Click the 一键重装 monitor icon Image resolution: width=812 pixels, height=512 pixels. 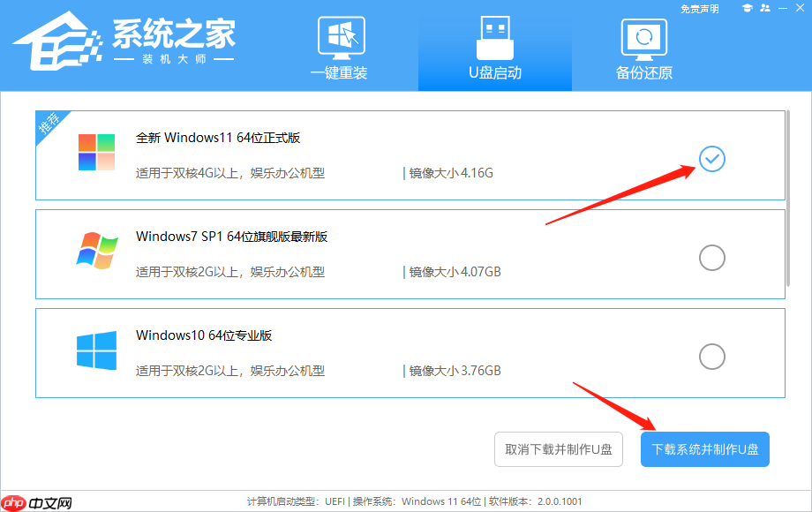pyautogui.click(x=342, y=38)
